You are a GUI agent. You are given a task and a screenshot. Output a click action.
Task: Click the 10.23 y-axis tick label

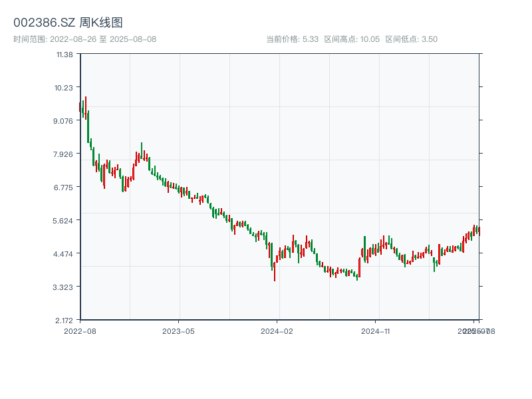coord(65,87)
